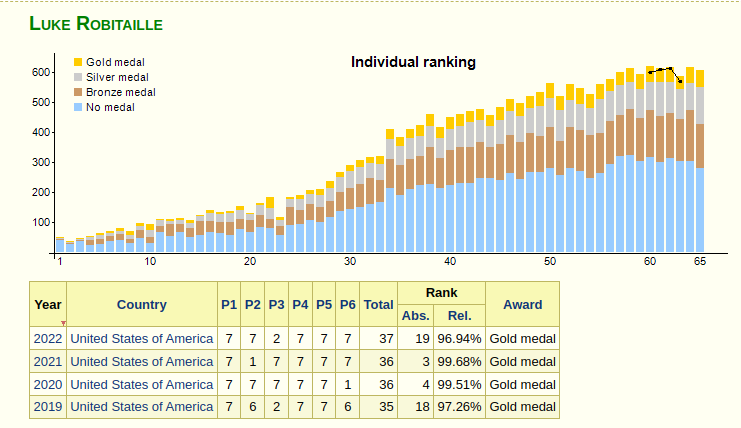Screen dimensions: 741x428
Task: Click the No medal legend label
Action: 110,107
